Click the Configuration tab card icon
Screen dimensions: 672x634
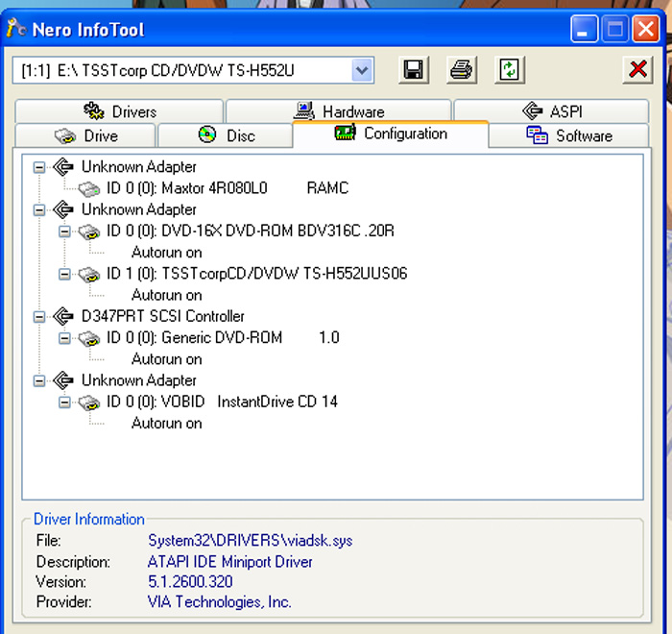point(345,133)
